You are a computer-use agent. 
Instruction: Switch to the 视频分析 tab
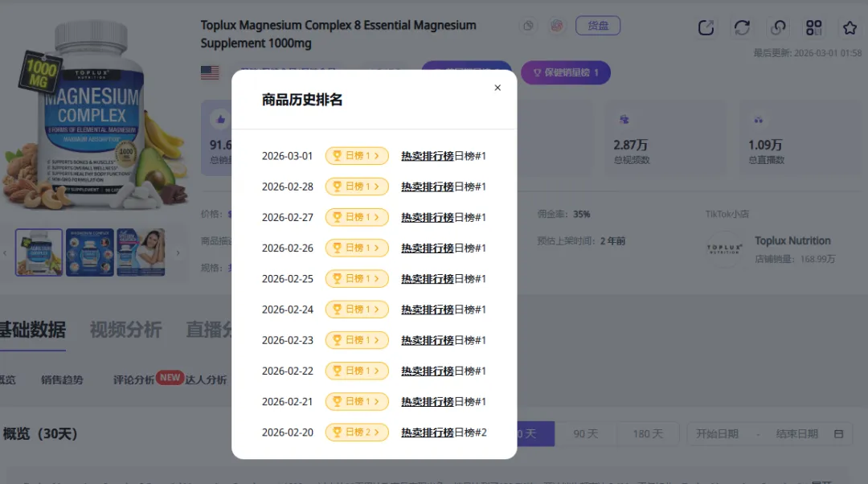[x=125, y=330]
